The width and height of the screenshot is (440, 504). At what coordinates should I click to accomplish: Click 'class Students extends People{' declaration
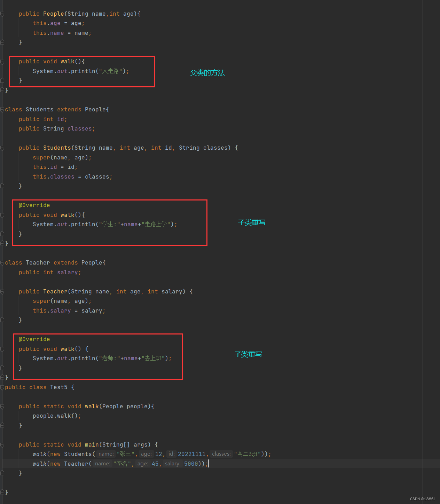click(x=57, y=110)
